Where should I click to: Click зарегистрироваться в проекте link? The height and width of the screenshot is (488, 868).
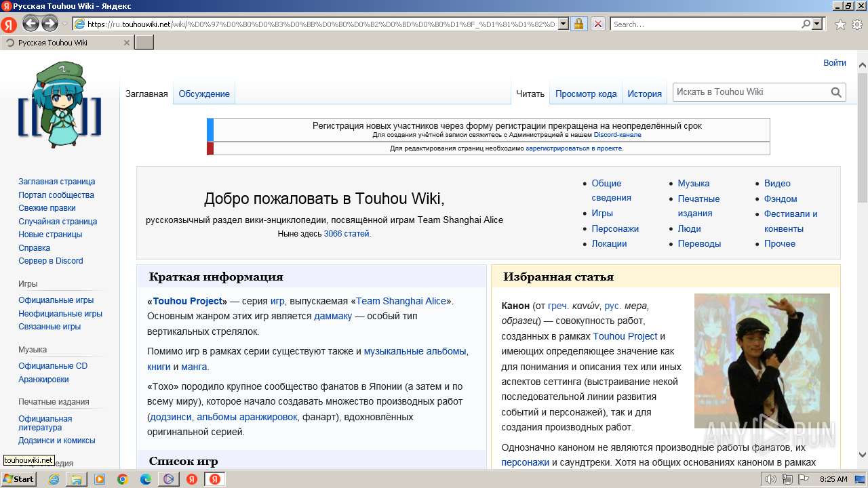click(x=574, y=148)
